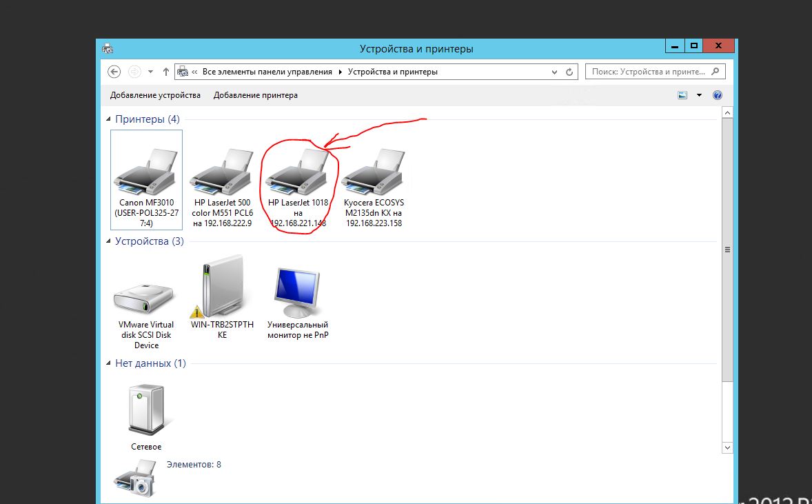Click the address bar control panel icon
Screen dimensions: 812x504
coord(182,72)
